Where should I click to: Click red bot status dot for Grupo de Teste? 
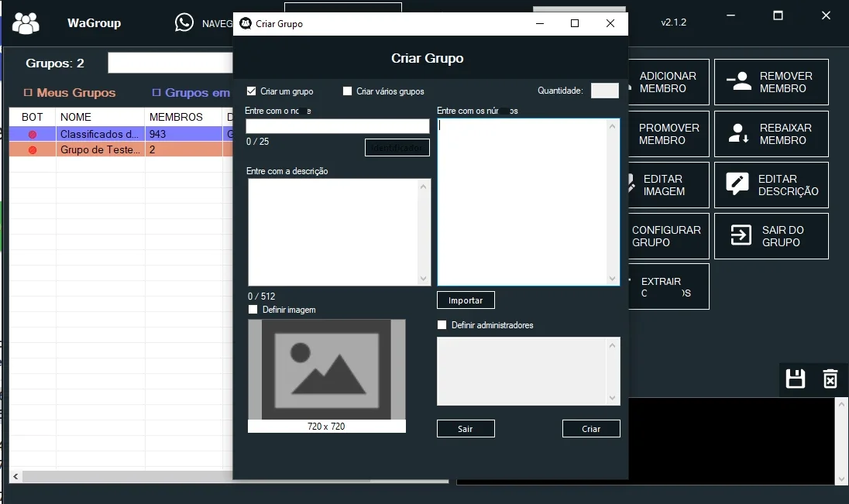pyautogui.click(x=33, y=150)
